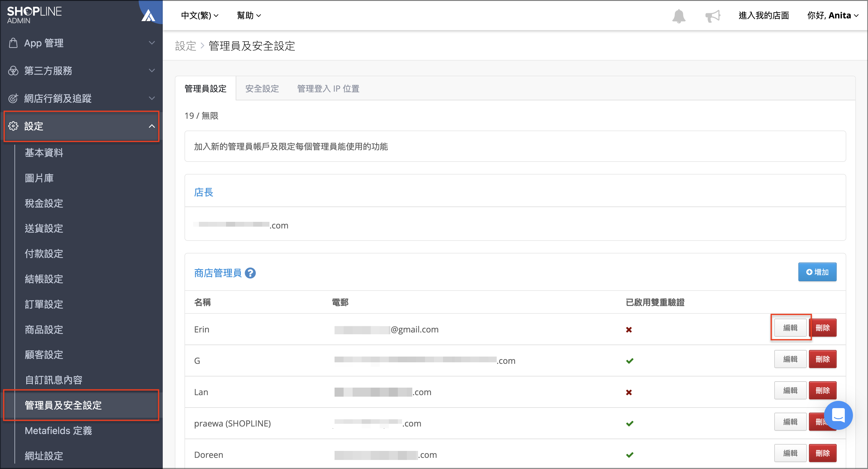Image resolution: width=868 pixels, height=469 pixels.
Task: Expand the App 管理 menu chevron
Action: [x=152, y=43]
